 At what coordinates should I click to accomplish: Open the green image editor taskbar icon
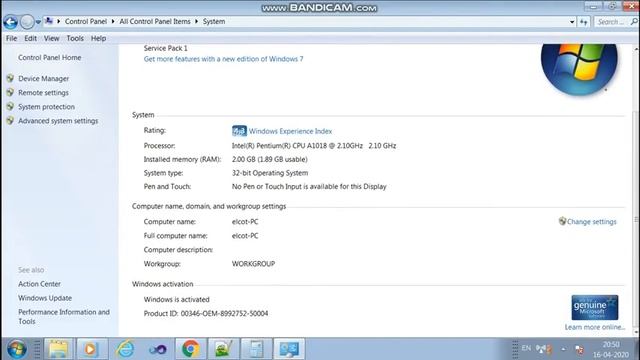223,349
